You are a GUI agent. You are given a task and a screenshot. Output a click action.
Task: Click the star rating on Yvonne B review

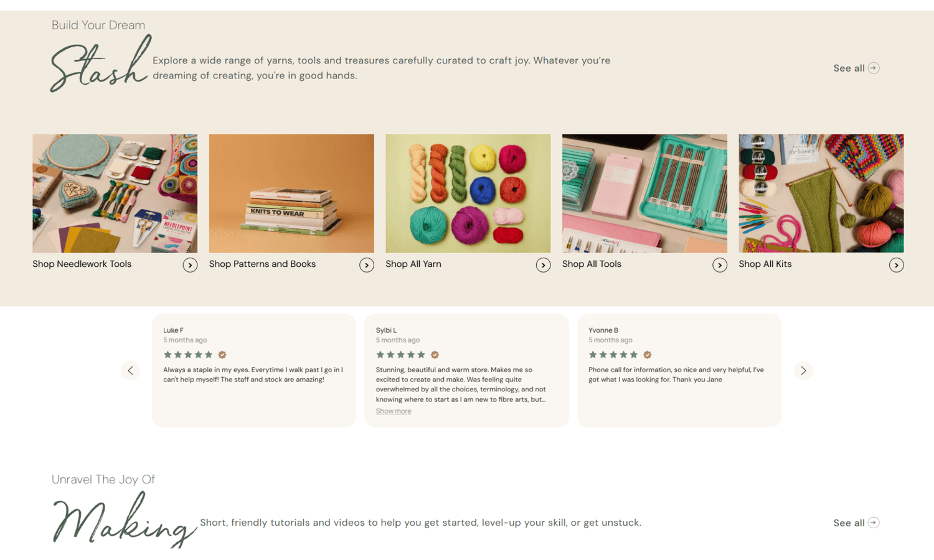click(x=613, y=355)
